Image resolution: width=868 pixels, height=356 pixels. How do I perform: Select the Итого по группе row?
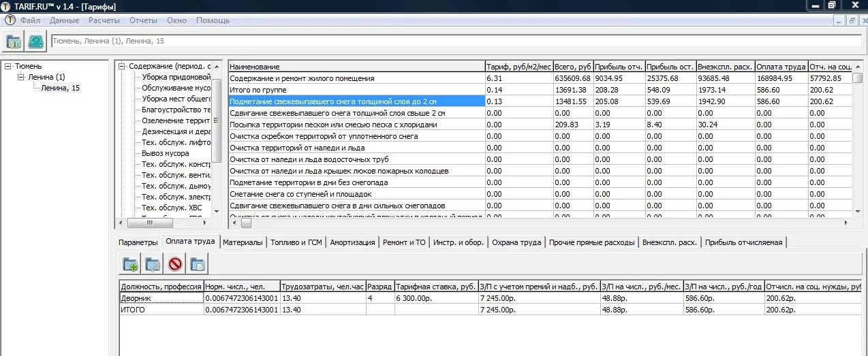pos(539,90)
